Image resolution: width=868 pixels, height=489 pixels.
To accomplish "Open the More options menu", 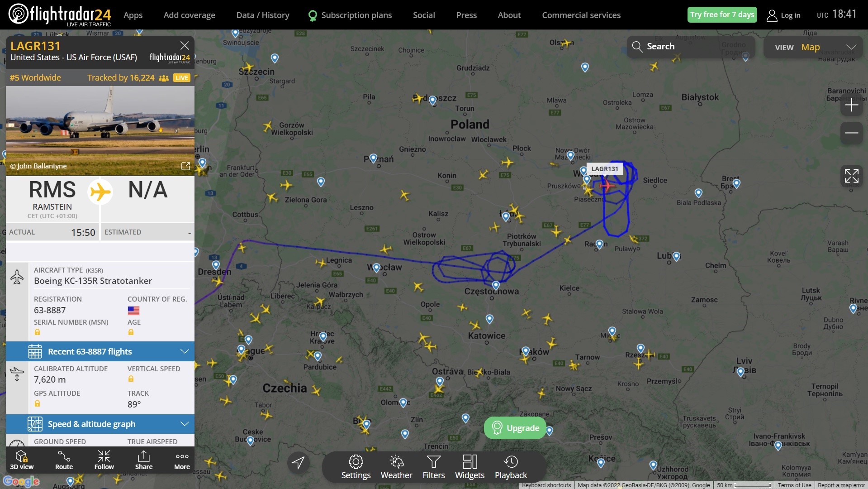I will tap(182, 460).
